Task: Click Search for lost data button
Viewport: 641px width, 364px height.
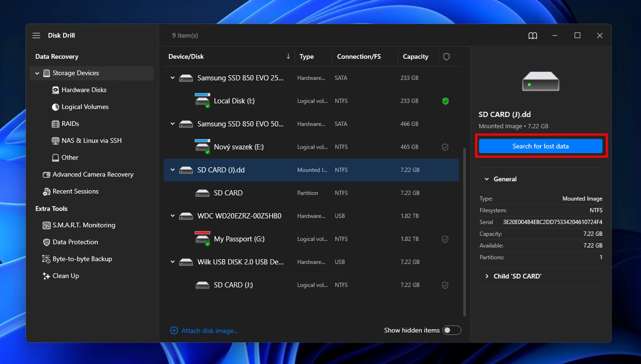Action: (x=540, y=146)
